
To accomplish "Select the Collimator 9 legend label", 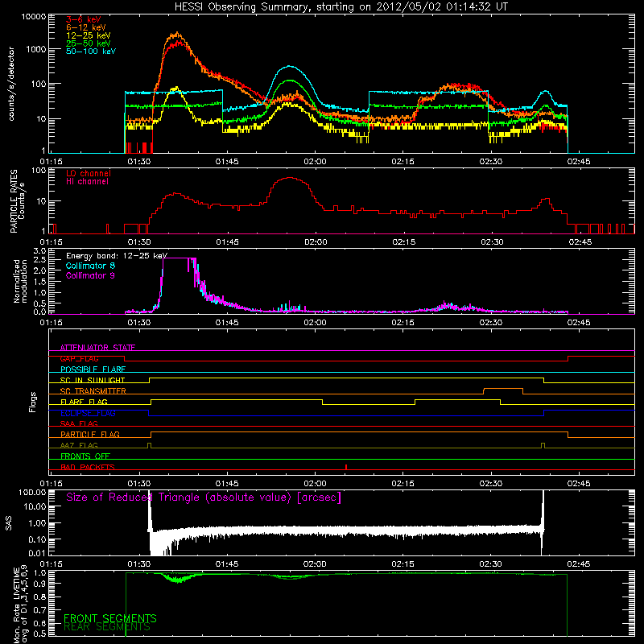I will 90,275.
